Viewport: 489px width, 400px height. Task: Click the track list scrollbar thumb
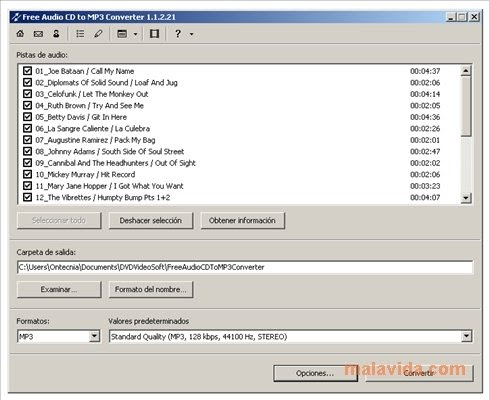pyautogui.click(x=466, y=106)
